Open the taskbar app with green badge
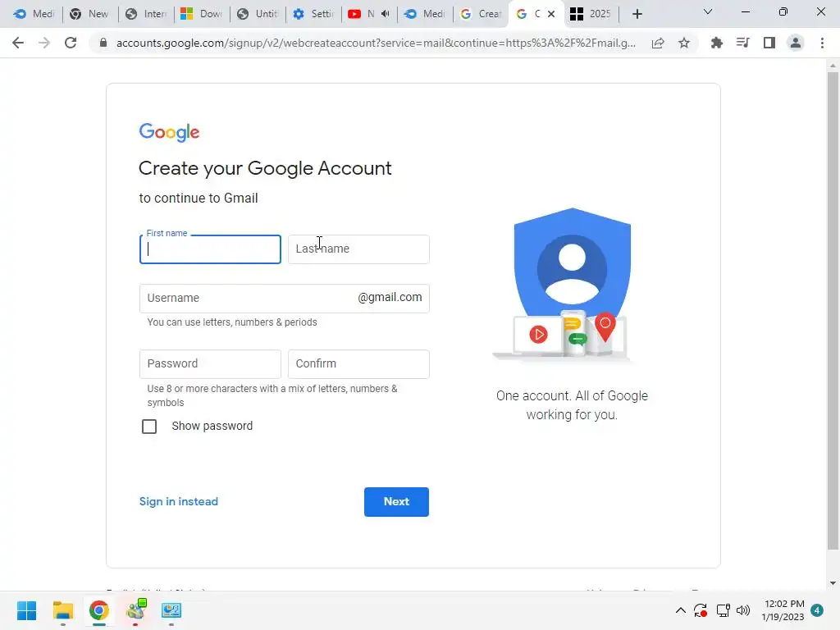840x630 pixels. coord(135,610)
